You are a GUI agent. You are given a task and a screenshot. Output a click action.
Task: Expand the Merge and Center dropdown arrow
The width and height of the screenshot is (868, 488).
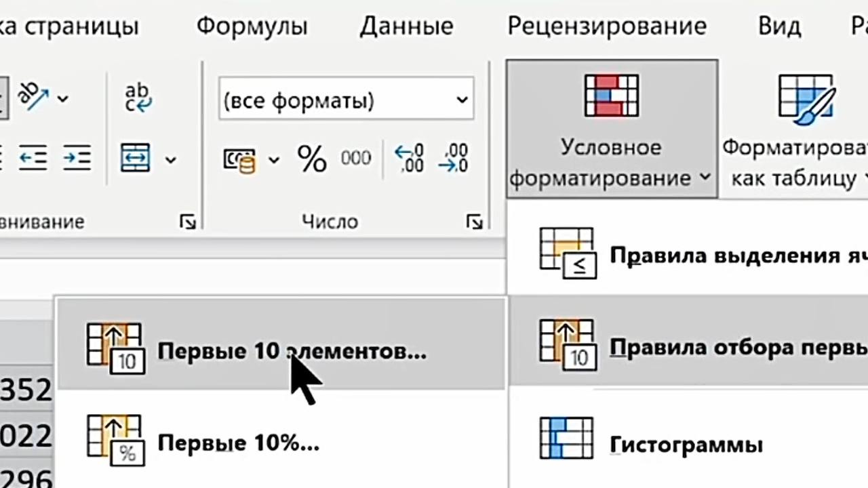[170, 160]
